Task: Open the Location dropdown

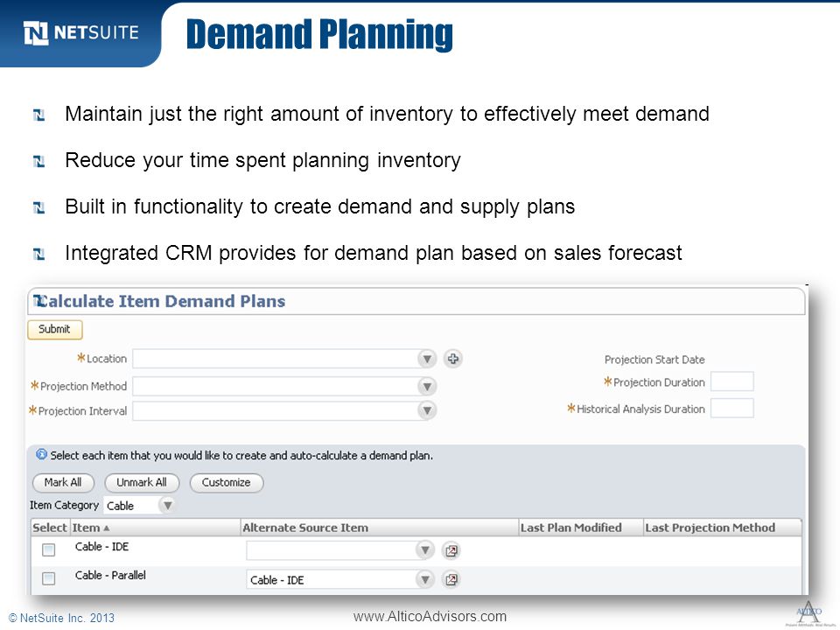Action: pos(427,359)
